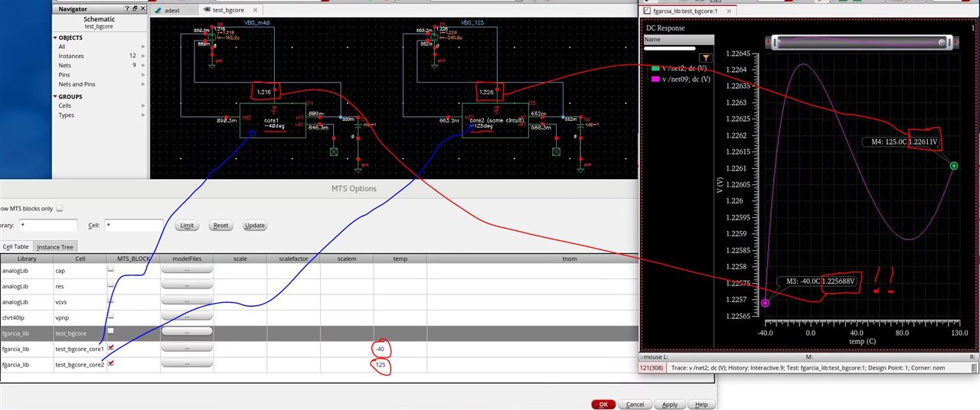Switch to the Instance Tree tab
The width and height of the screenshot is (980, 410).
55,247
